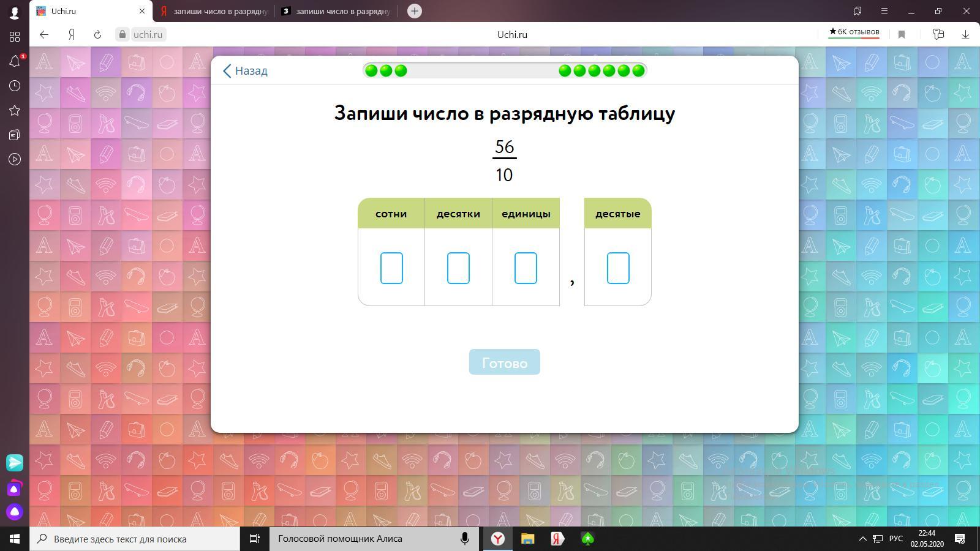This screenshot has height=551, width=980.
Task: Switch the 'РУС' input language
Action: pyautogui.click(x=896, y=539)
